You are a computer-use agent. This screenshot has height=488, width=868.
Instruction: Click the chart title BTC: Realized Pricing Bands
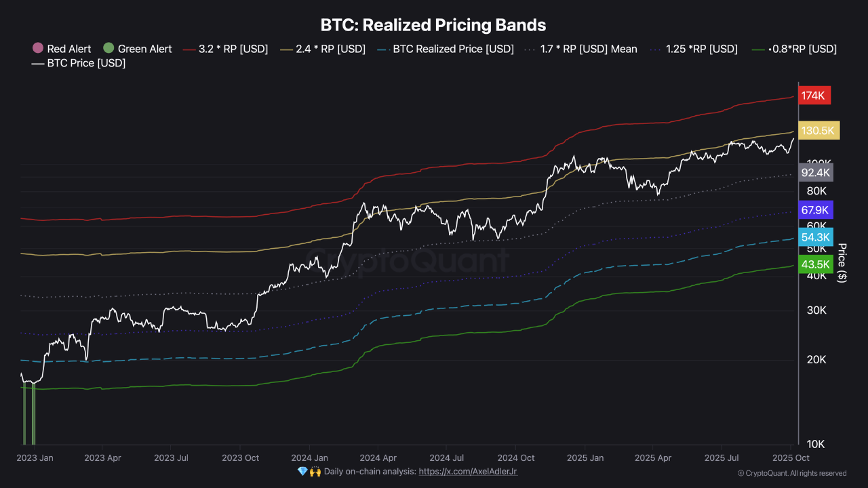click(433, 25)
